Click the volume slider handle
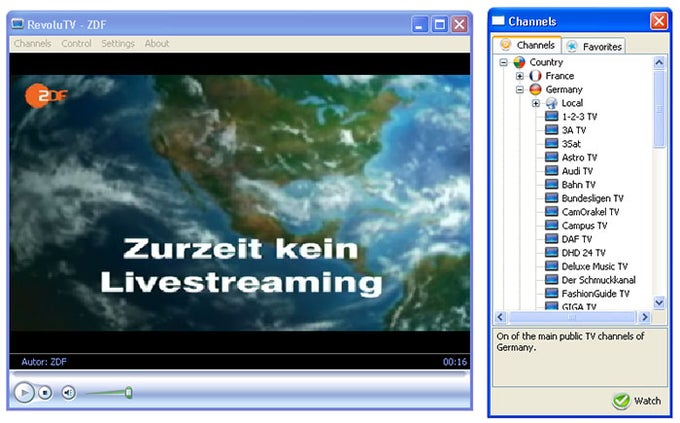 128,393
